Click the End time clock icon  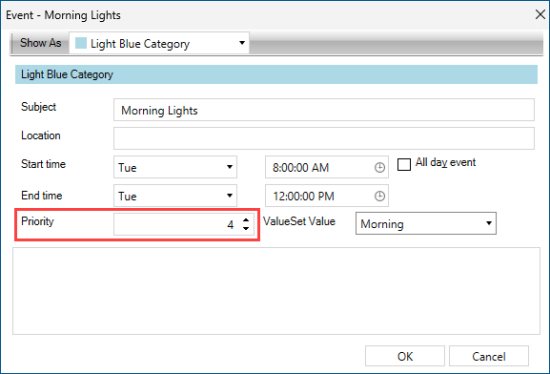[x=379, y=196]
